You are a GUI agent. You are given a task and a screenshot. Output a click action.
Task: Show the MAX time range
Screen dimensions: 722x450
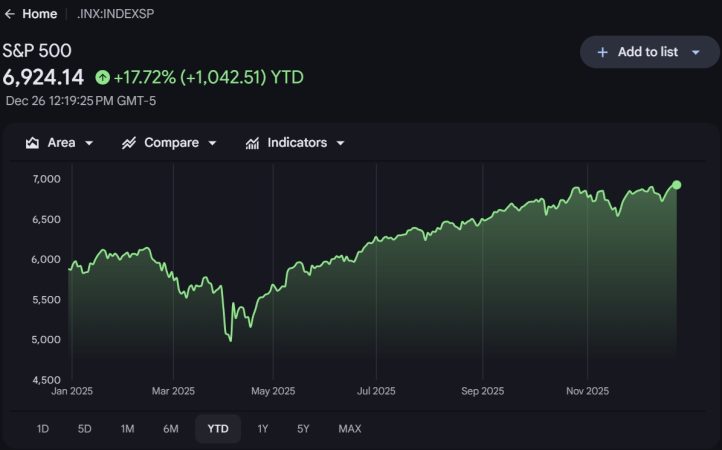coord(349,429)
